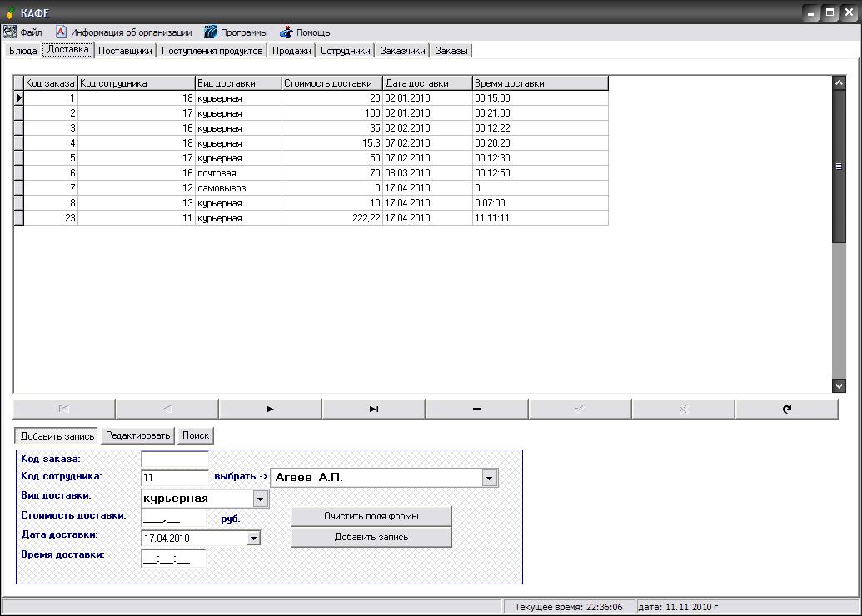Image resolution: width=862 pixels, height=616 pixels.
Task: Open the Файл menu
Action: [x=23, y=32]
